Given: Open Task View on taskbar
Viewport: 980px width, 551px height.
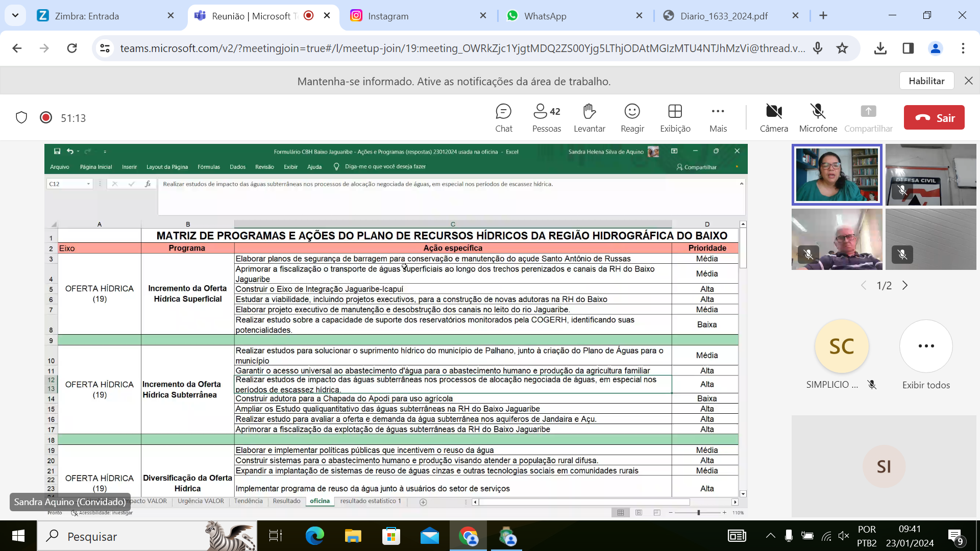Looking at the screenshot, I should click(x=276, y=536).
